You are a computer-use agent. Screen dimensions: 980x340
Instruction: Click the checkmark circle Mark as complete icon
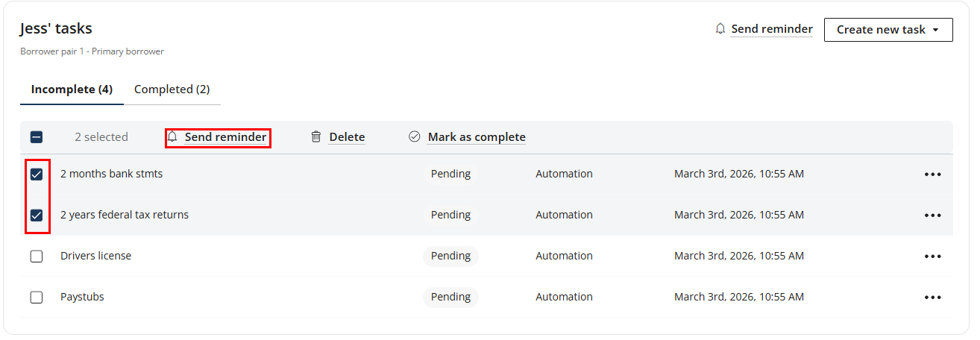415,137
